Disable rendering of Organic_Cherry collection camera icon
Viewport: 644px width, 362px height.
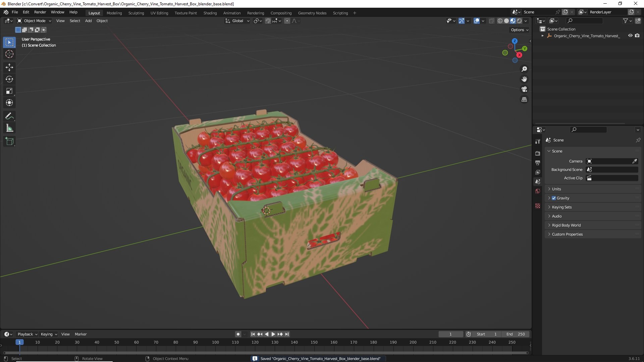[x=637, y=36]
